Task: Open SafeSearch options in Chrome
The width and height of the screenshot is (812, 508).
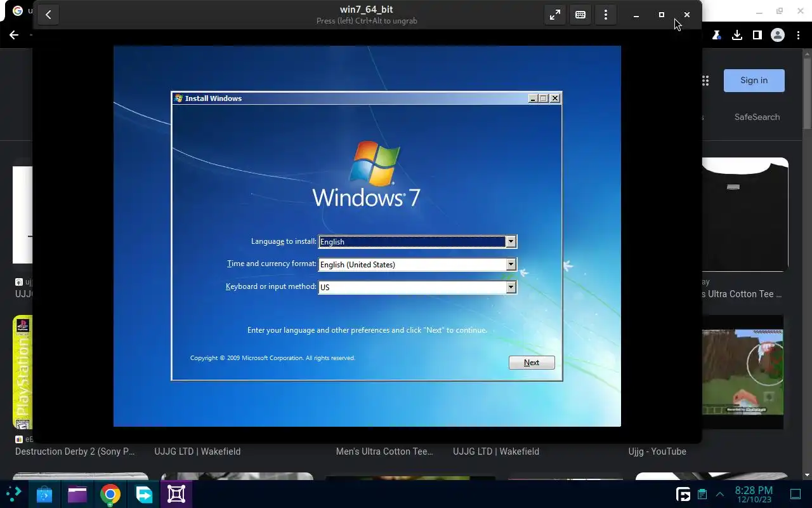Action: pos(757,117)
